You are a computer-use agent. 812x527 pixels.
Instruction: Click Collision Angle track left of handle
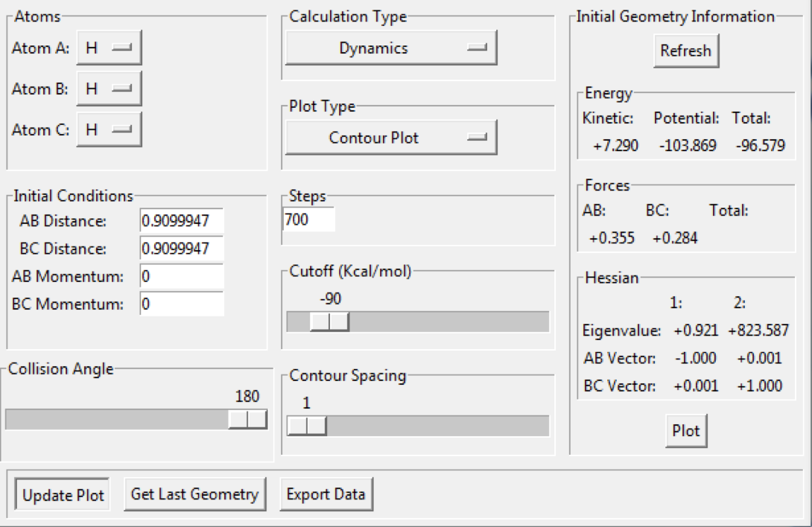pyautogui.click(x=112, y=420)
